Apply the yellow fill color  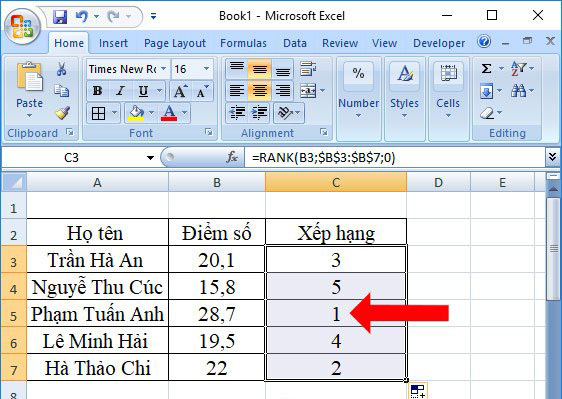click(136, 113)
